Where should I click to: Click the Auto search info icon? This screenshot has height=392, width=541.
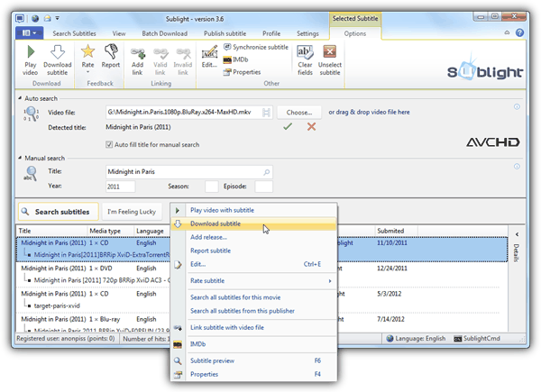[517, 106]
